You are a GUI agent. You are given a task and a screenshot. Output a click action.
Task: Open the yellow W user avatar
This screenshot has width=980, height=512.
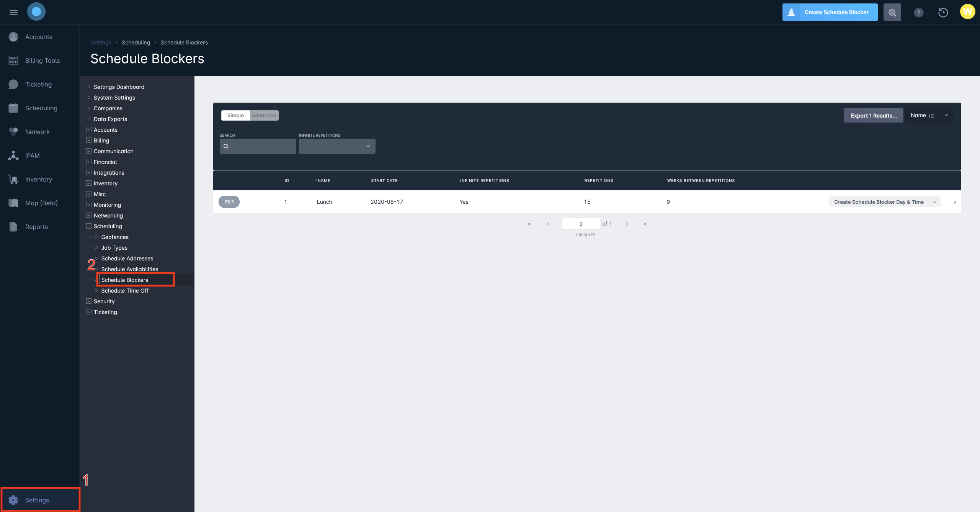coord(967,11)
